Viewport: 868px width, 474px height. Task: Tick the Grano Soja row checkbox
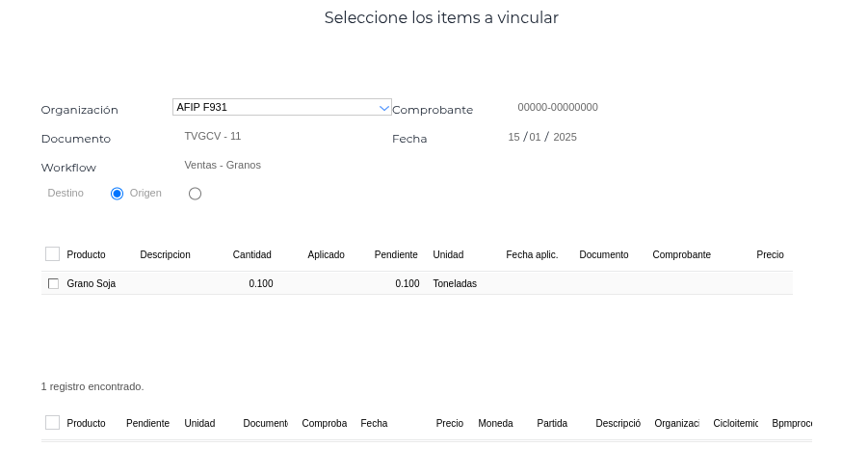click(x=53, y=284)
